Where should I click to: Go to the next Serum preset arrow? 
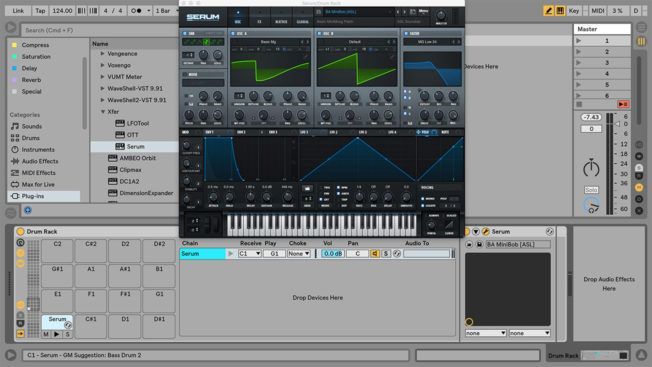click(x=404, y=12)
